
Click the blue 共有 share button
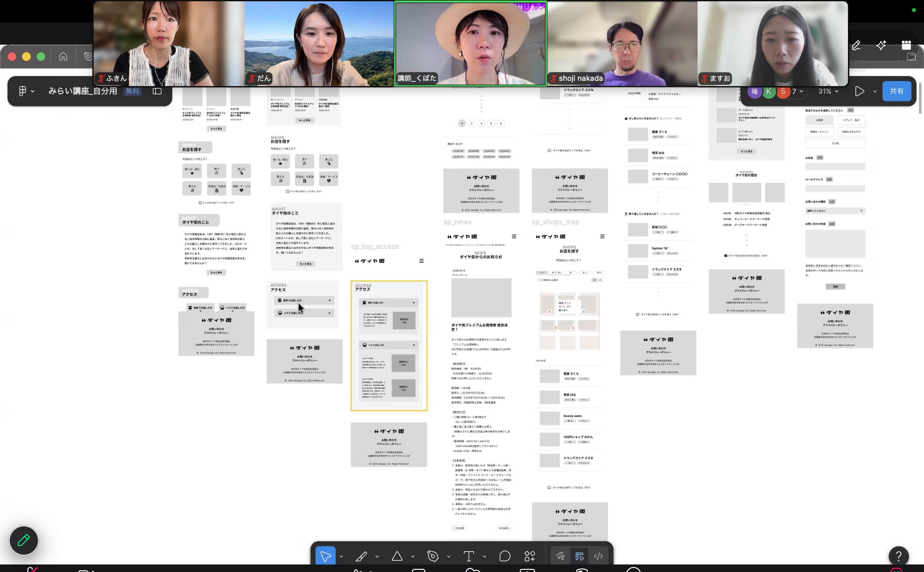896,91
